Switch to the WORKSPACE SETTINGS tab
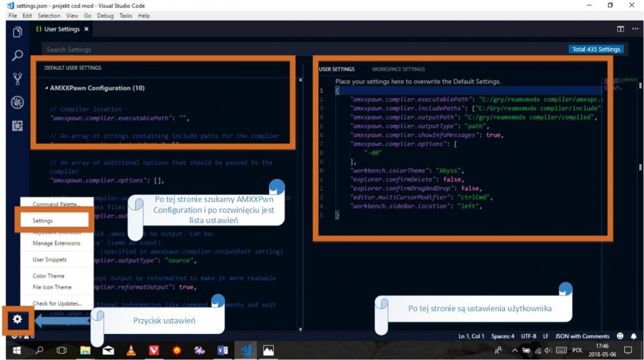This screenshot has width=644, height=360. coord(399,69)
